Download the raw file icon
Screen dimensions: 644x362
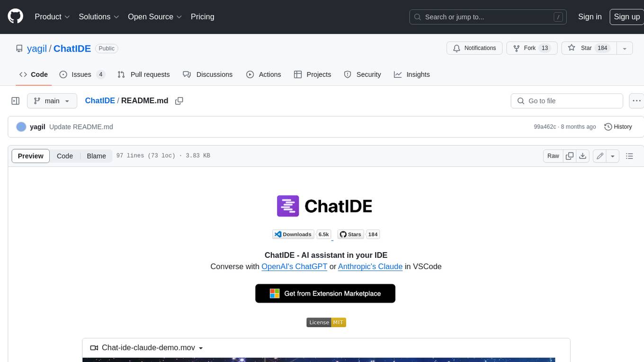(x=583, y=156)
